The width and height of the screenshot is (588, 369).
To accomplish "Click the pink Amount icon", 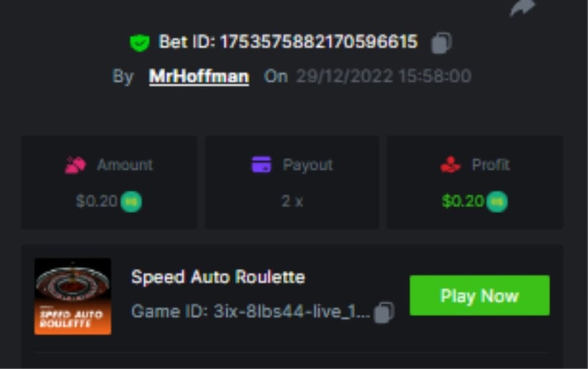I will coord(75,165).
